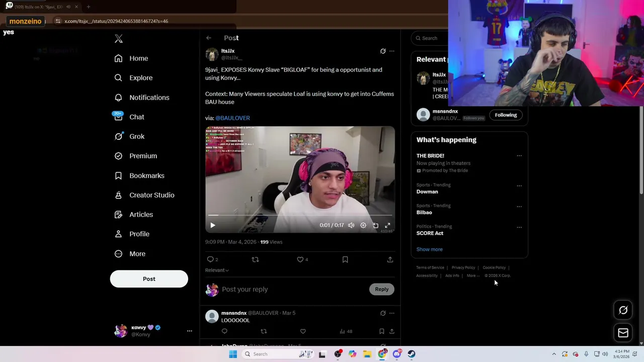View analytics showing 48 on msnsndnx's comment

click(346, 331)
